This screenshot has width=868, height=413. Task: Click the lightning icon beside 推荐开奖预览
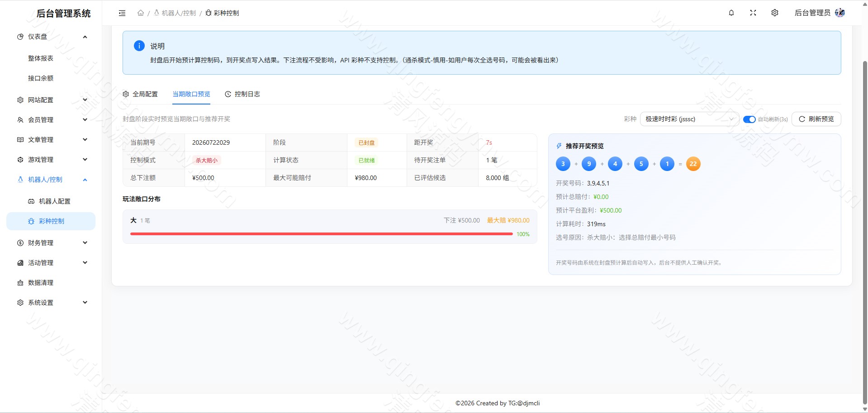[x=559, y=146]
